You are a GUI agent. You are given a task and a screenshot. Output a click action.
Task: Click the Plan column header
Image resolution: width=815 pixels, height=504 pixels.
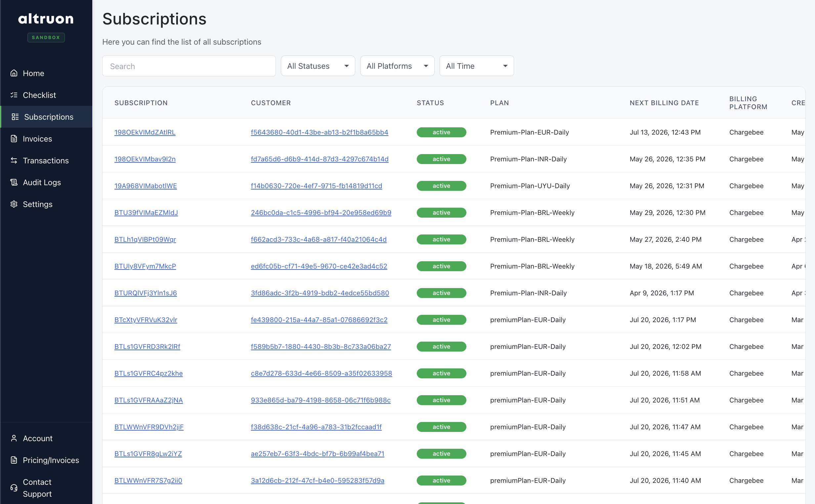tap(499, 103)
